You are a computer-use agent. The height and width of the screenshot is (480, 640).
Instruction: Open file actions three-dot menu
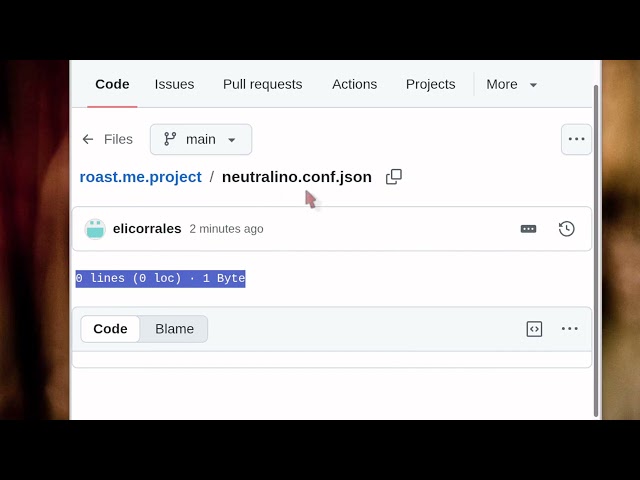(569, 329)
